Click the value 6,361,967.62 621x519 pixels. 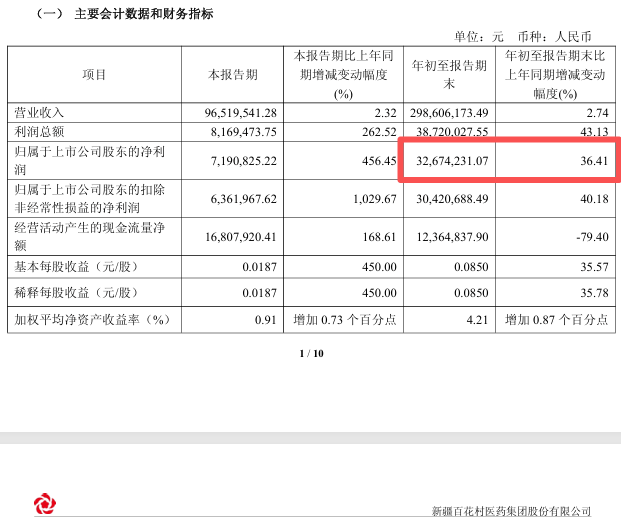click(244, 199)
